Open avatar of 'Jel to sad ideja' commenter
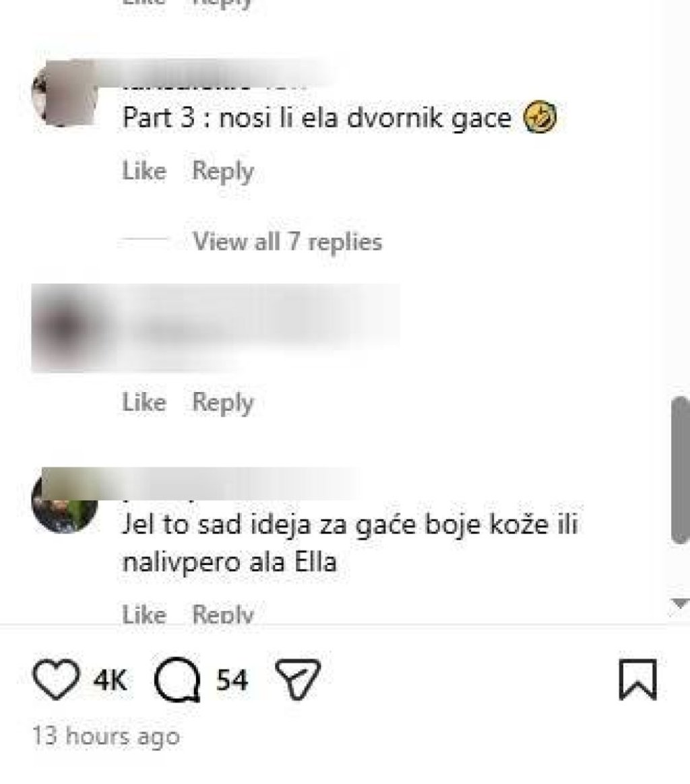Image resolution: width=690 pixels, height=784 pixels. coord(64,502)
